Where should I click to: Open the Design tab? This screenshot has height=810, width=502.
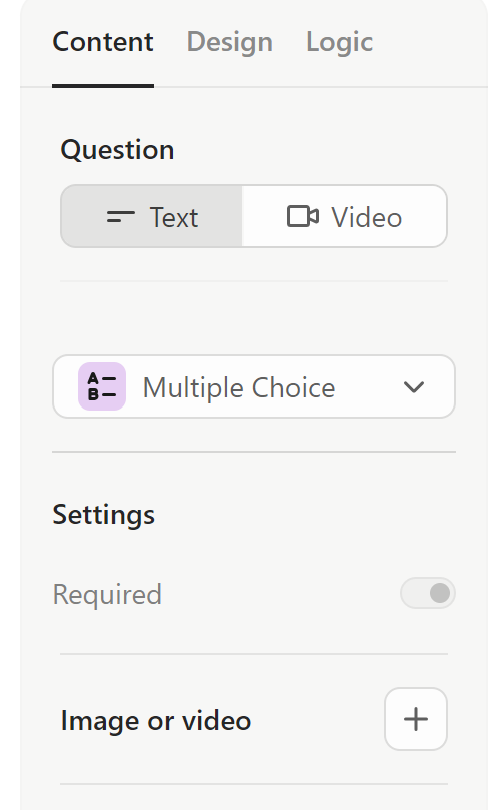coord(229,42)
